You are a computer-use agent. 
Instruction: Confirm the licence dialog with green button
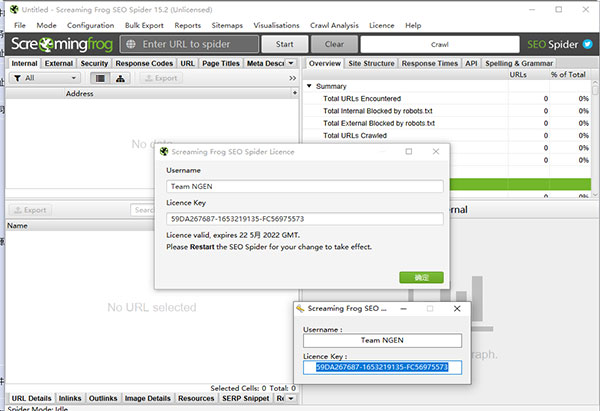421,277
